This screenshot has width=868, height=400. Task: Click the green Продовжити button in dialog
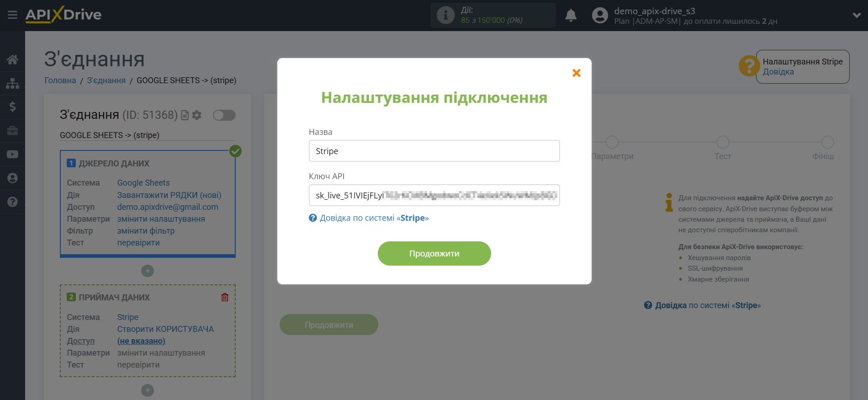coord(434,253)
